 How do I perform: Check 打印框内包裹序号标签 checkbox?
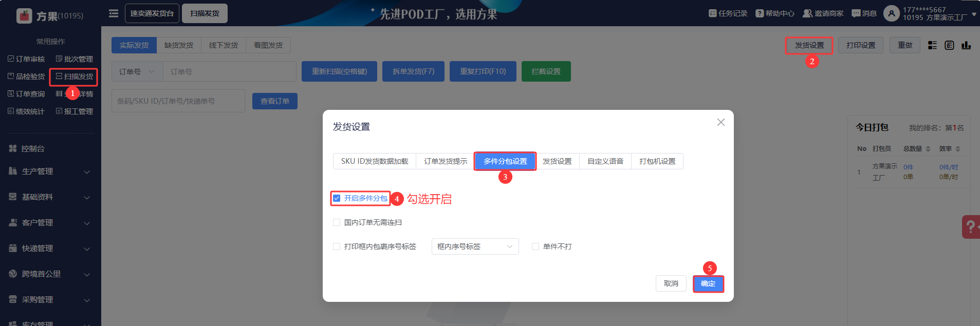coord(337,246)
